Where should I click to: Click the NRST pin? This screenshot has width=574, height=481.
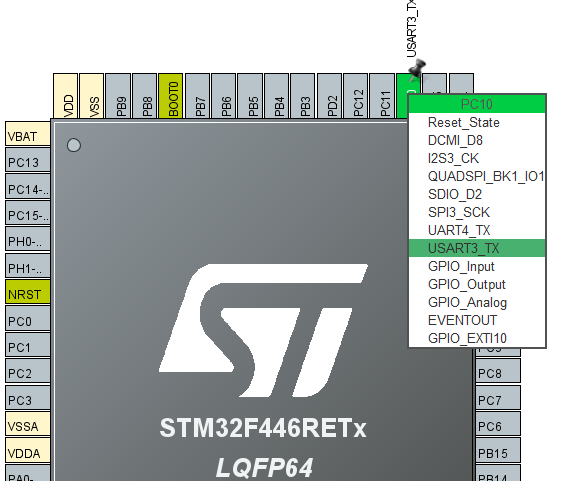(28, 292)
